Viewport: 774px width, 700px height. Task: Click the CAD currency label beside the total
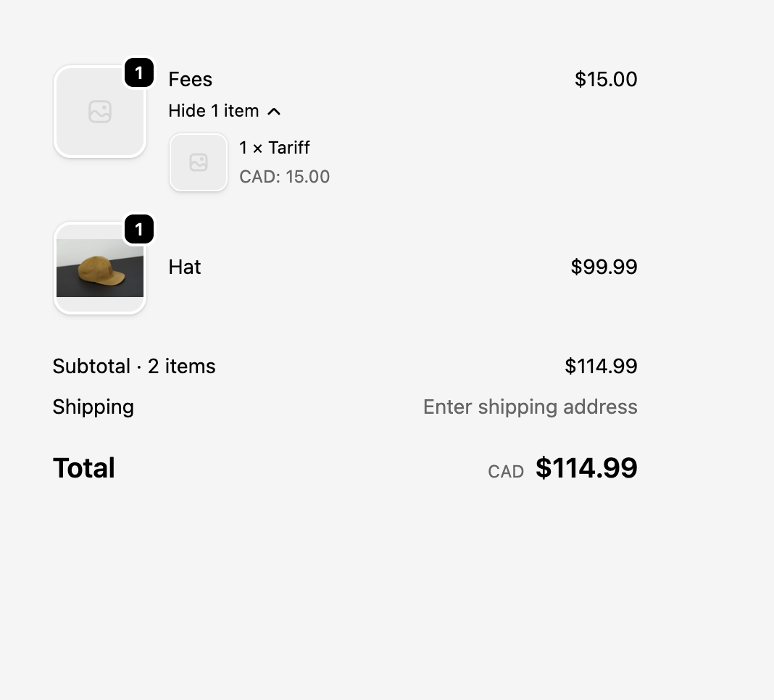(x=505, y=471)
